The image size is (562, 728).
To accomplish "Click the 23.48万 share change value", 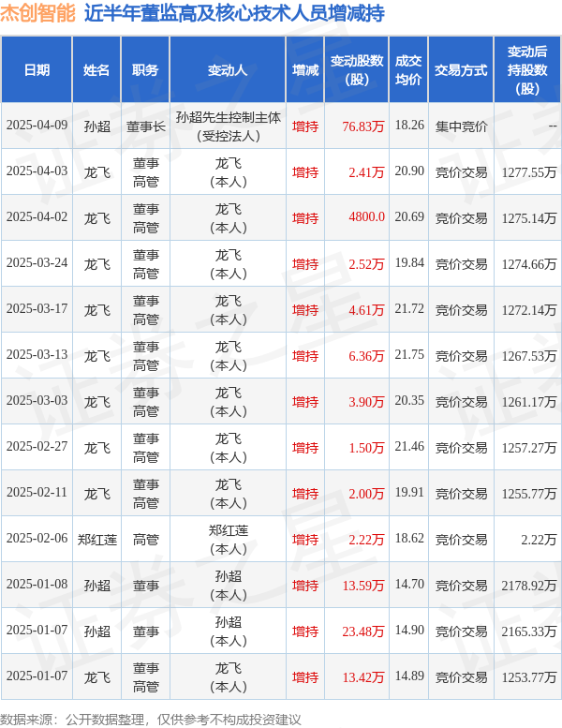I will tap(363, 631).
